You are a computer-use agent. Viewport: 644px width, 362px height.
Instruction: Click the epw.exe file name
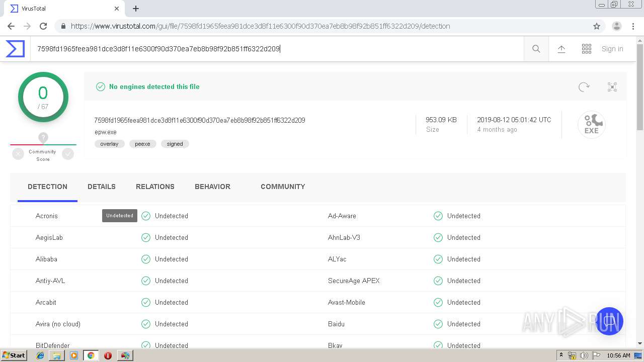105,132
